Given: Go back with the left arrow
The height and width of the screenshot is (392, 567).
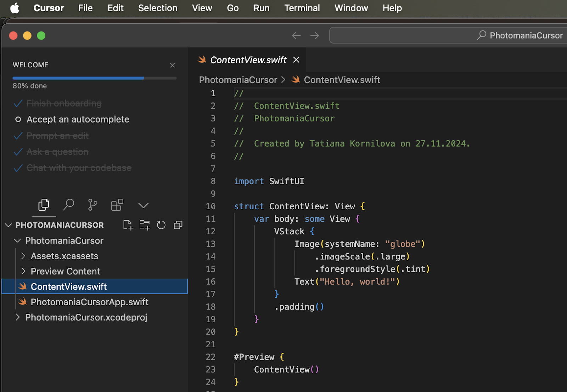Looking at the screenshot, I should point(296,35).
